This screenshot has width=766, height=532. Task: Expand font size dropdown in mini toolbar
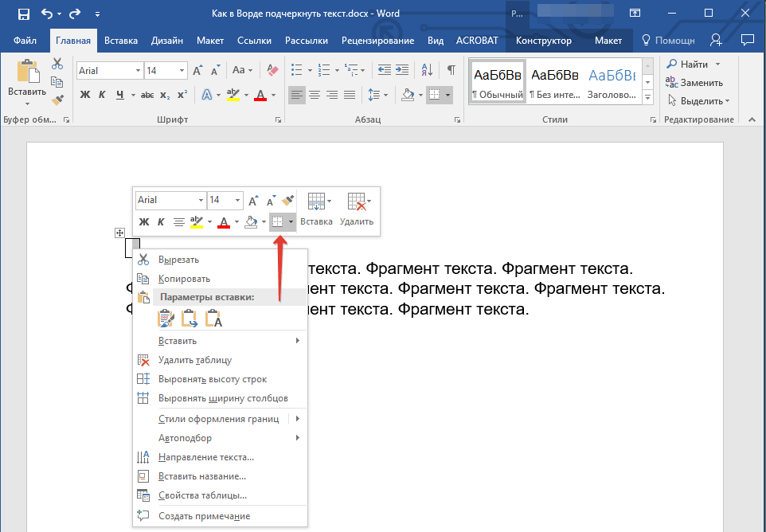(x=237, y=201)
